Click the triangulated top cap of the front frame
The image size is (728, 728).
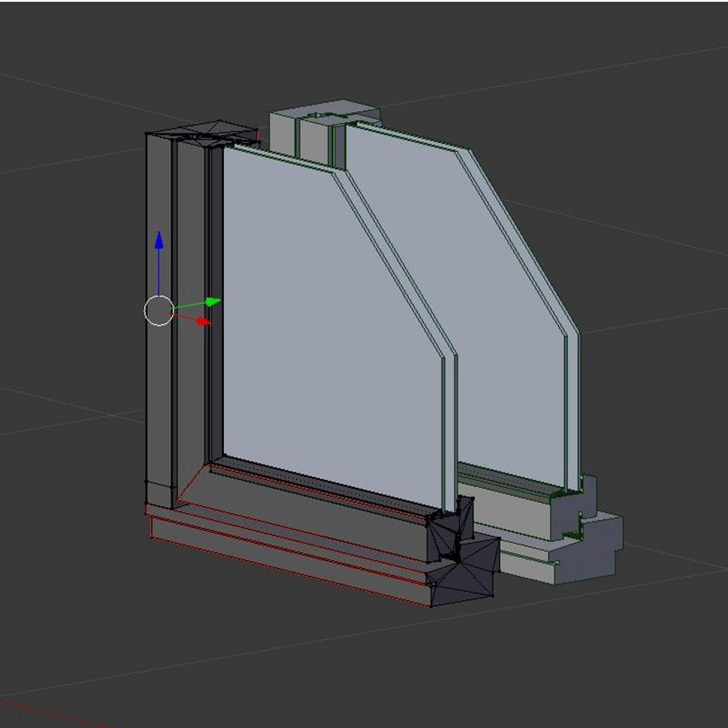point(203,133)
